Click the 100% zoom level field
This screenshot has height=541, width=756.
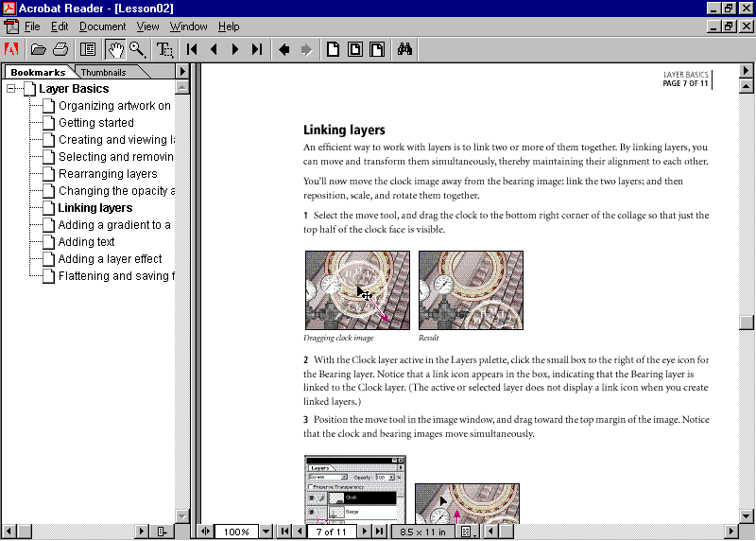236,532
